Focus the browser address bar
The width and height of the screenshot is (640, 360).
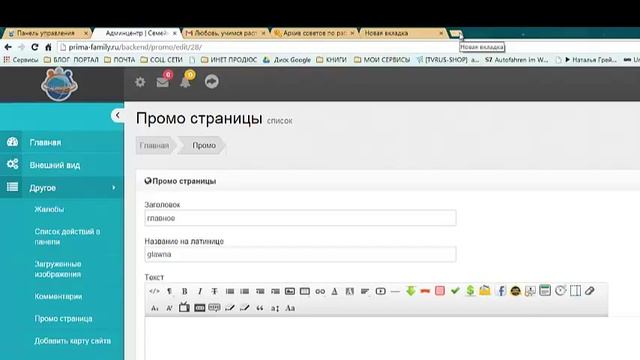(347, 47)
